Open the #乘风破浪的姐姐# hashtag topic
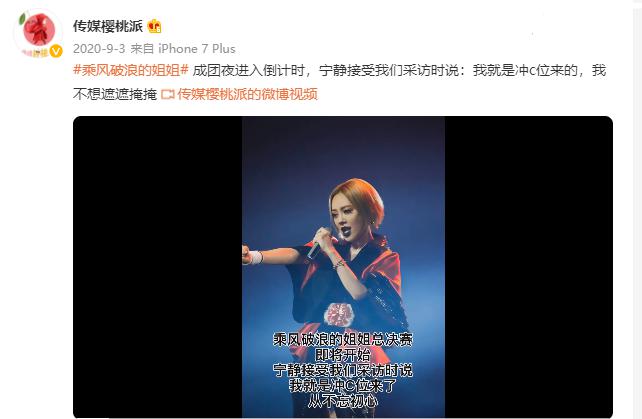Viewport: 642px width, 419px height. (x=131, y=70)
